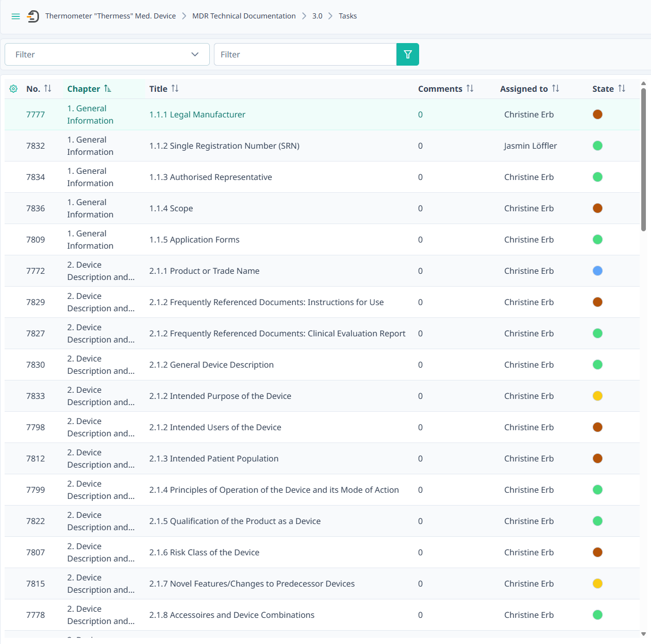Sort by Assigned to arrows icon
This screenshot has height=644, width=651.
click(x=556, y=88)
